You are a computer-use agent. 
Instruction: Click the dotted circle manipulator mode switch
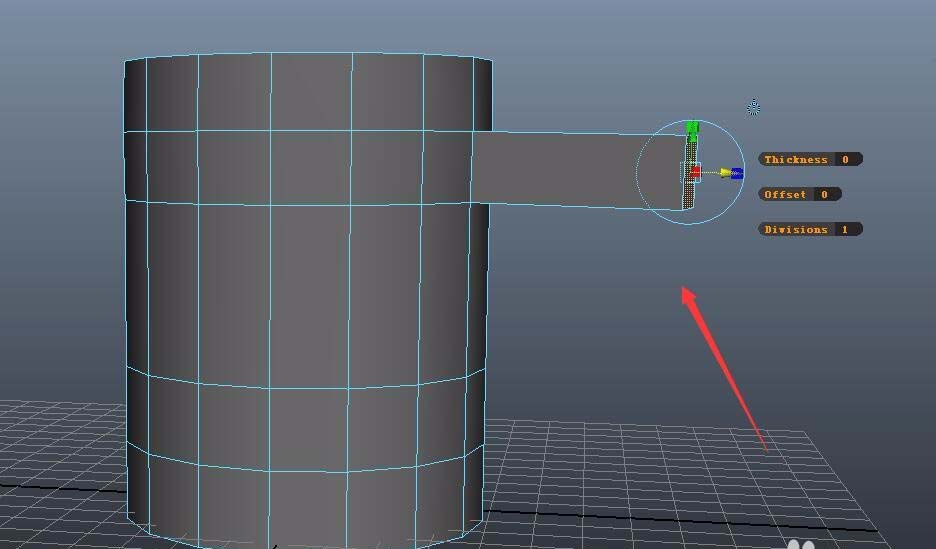(x=753, y=108)
